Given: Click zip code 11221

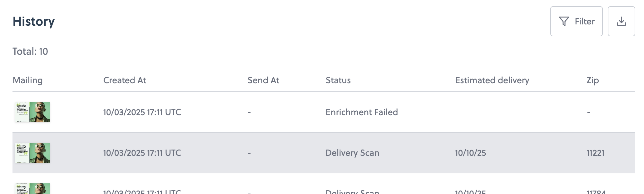Looking at the screenshot, I should (x=595, y=153).
